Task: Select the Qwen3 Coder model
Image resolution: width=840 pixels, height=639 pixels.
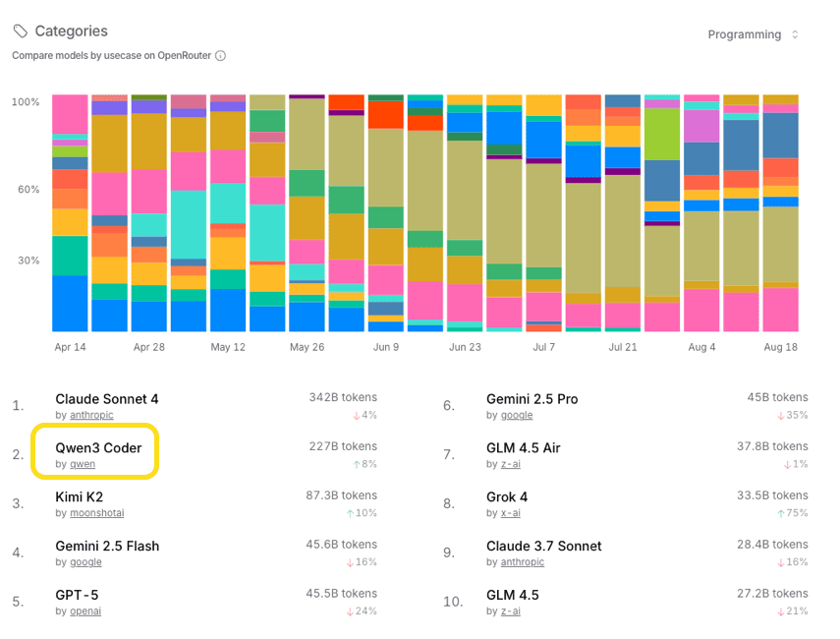Action: click(98, 448)
